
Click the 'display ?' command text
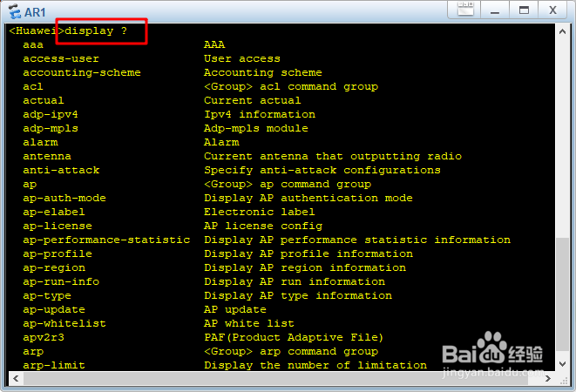pyautogui.click(x=96, y=30)
